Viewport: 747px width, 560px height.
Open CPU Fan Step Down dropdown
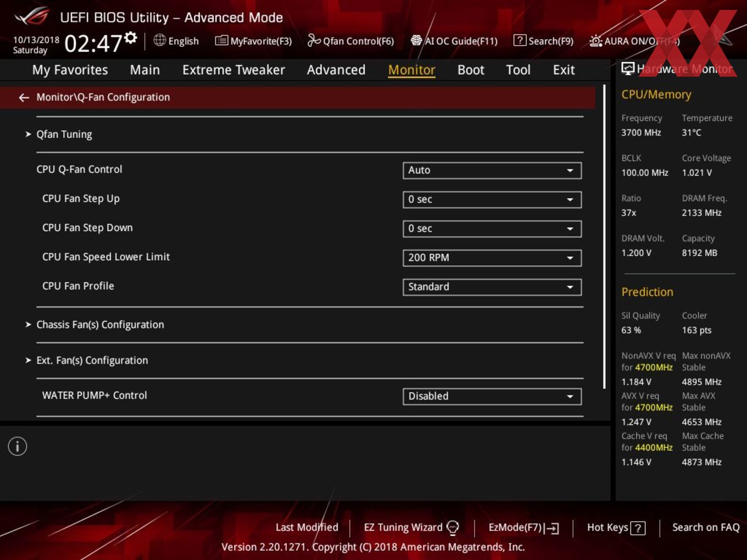point(492,228)
